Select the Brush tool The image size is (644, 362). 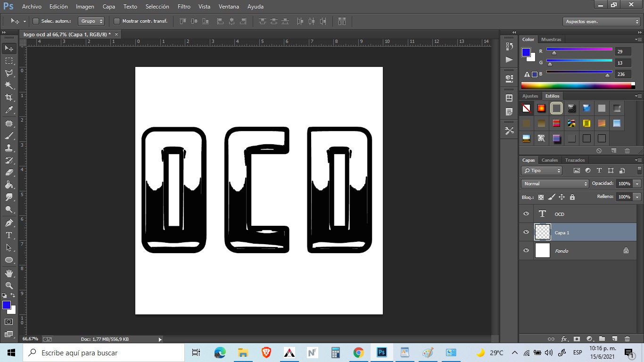[9, 136]
